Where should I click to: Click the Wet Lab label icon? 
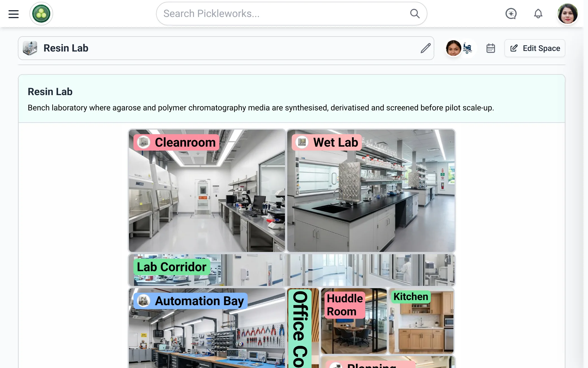[x=302, y=142]
